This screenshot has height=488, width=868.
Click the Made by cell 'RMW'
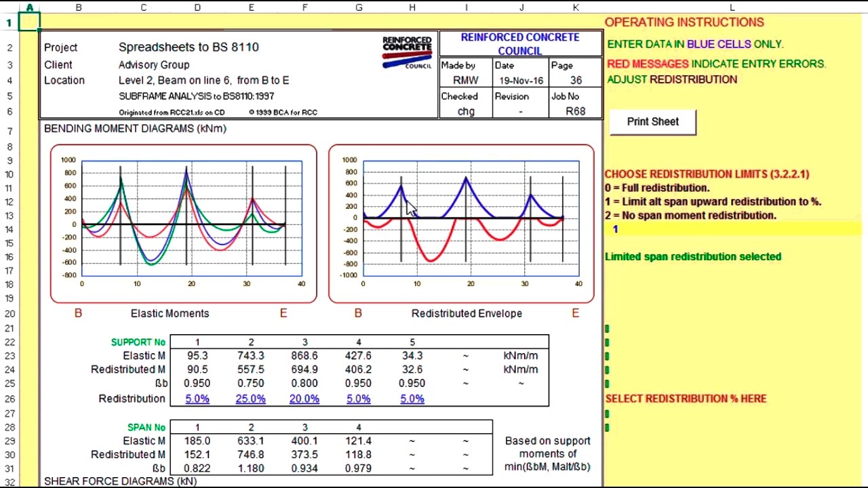click(466, 81)
